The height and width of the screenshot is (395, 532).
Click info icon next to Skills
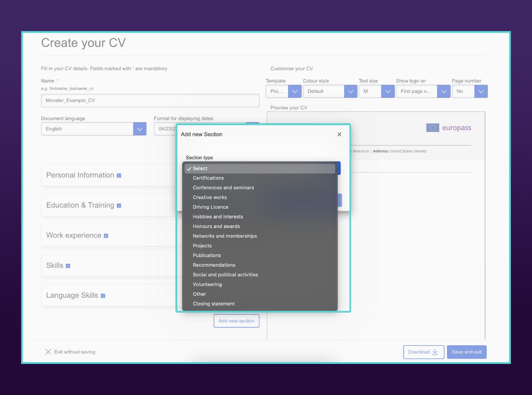[x=68, y=266]
